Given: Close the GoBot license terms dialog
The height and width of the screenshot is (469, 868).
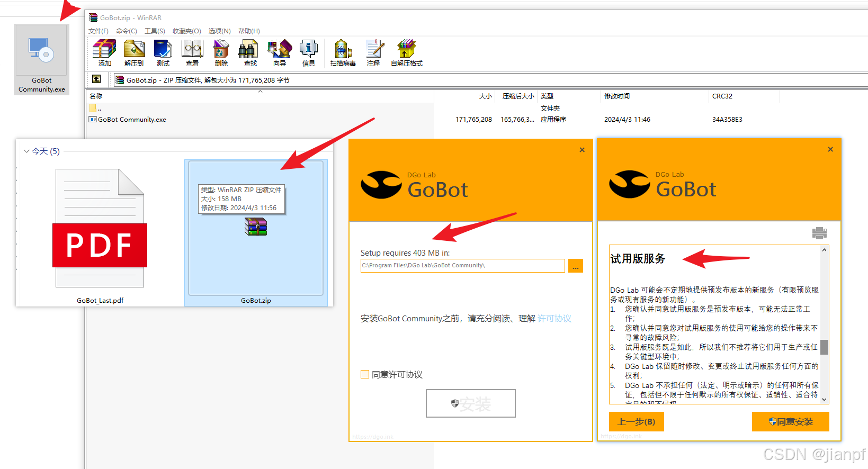Looking at the screenshot, I should 830,149.
